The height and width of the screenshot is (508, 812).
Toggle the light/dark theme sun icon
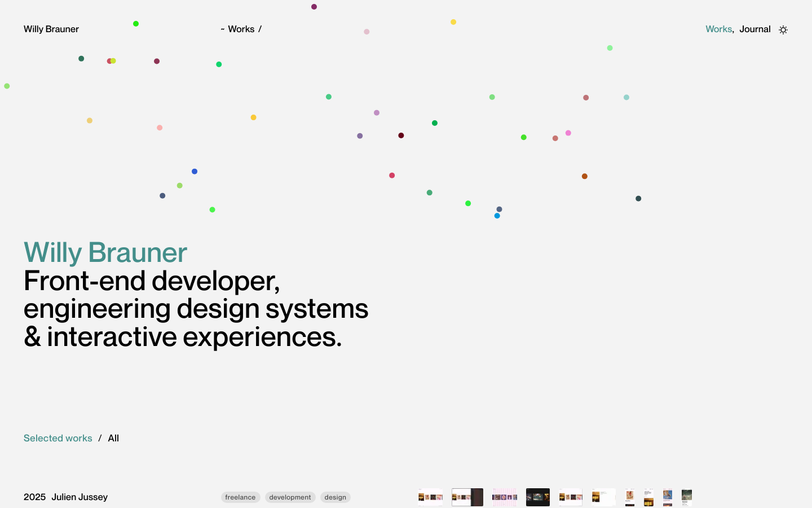pyautogui.click(x=783, y=30)
